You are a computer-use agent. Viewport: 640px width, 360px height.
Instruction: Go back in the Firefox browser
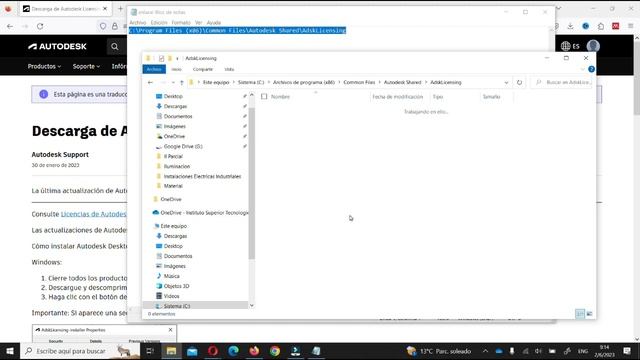10,26
